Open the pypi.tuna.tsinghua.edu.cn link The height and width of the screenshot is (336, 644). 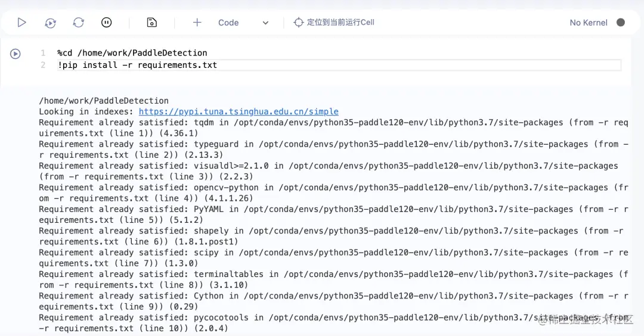239,111
